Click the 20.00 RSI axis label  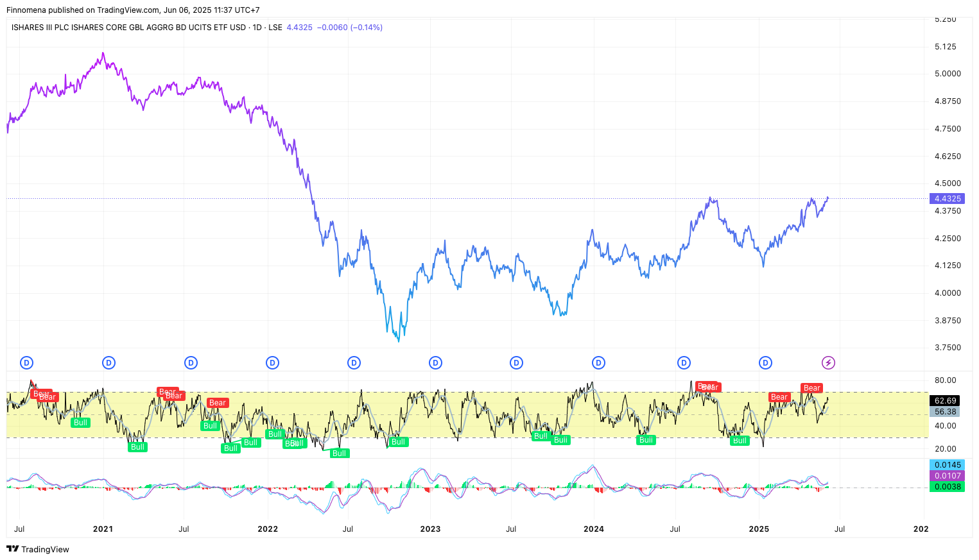pyautogui.click(x=946, y=449)
